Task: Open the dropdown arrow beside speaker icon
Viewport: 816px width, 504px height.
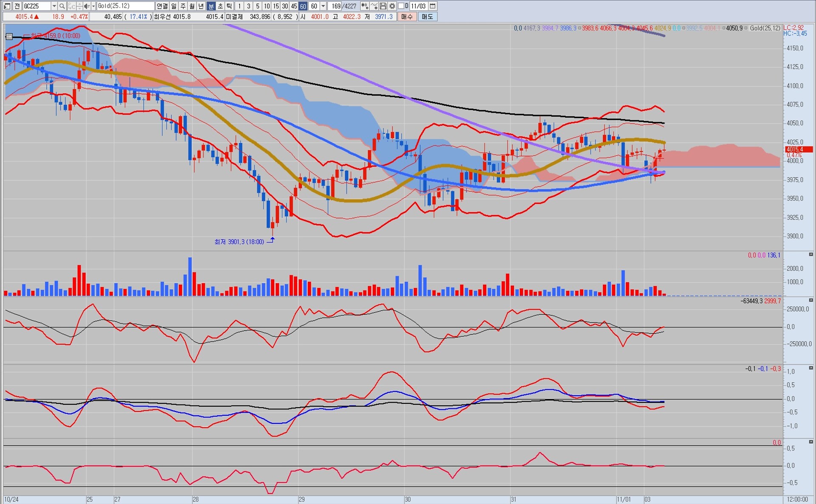Action: (93, 6)
